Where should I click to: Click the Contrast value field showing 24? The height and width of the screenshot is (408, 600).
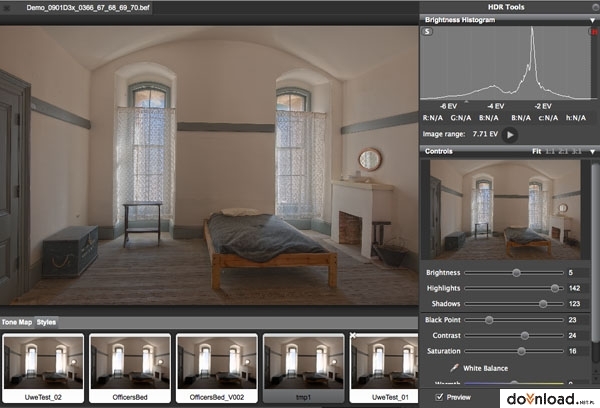tap(577, 335)
